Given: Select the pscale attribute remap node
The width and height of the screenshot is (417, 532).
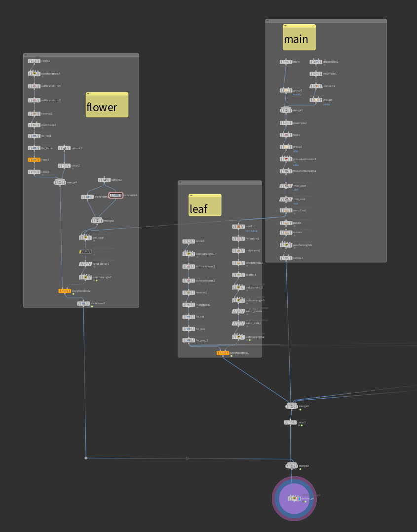Looking at the screenshot, I should pyautogui.click(x=286, y=223).
